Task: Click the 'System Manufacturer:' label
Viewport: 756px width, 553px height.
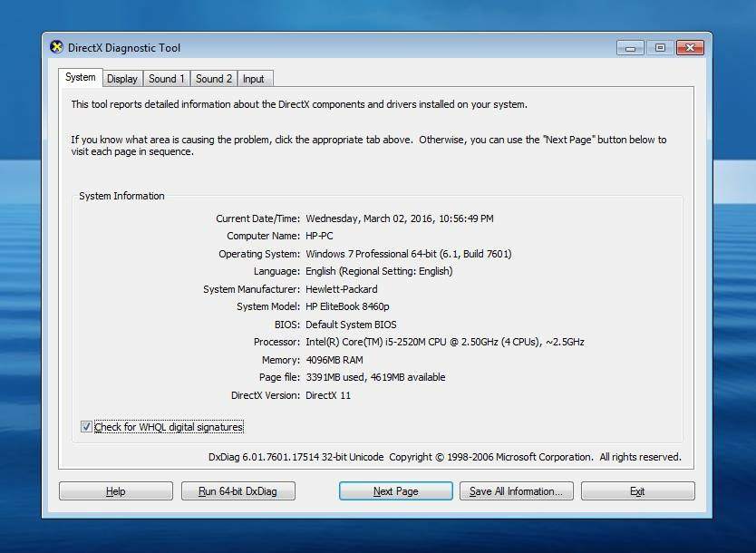Action: click(x=251, y=289)
